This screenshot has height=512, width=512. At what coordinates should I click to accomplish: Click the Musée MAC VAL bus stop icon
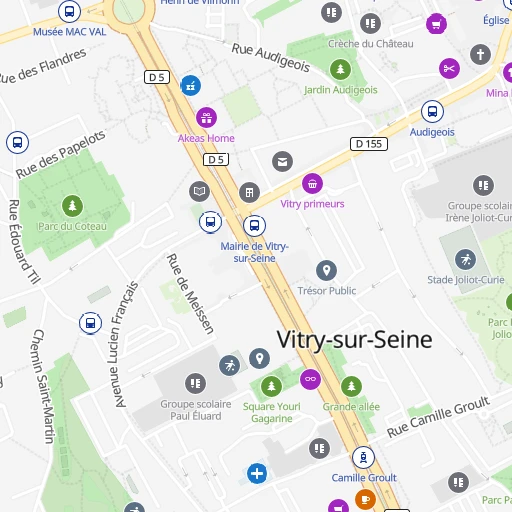click(x=69, y=12)
